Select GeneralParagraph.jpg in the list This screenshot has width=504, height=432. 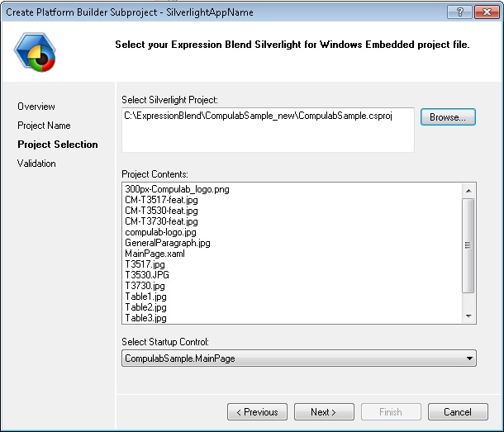coord(168,243)
